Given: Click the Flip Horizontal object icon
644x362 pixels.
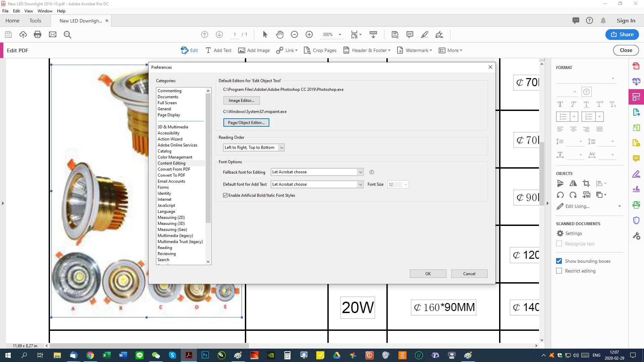Looking at the screenshot, I should pos(573,183).
